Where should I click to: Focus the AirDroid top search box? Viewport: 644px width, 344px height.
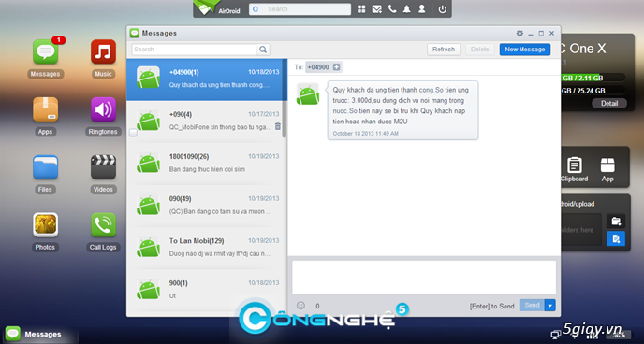(300, 9)
